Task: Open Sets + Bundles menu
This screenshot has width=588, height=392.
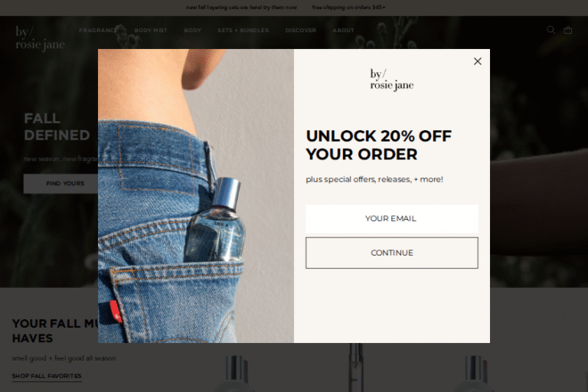Action: click(x=243, y=31)
